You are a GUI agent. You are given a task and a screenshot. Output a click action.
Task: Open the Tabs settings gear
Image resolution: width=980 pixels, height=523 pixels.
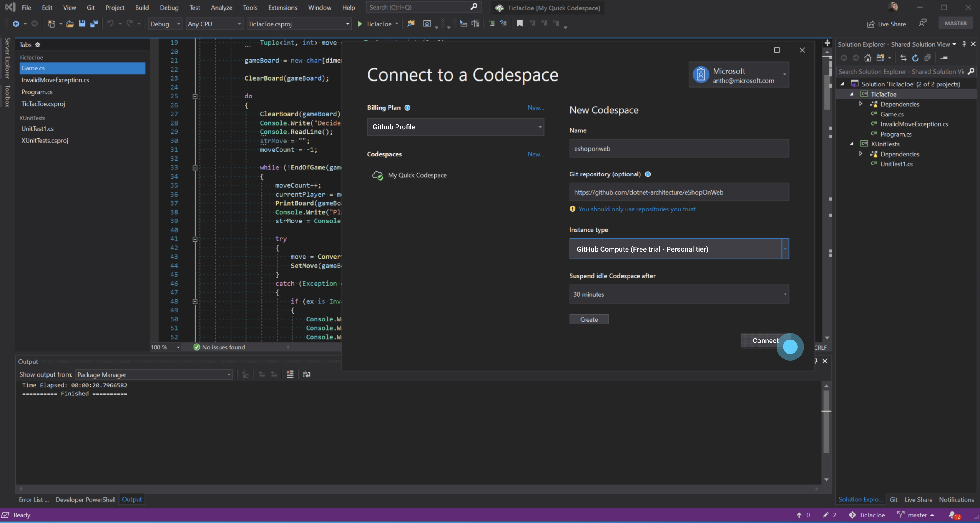click(x=37, y=45)
